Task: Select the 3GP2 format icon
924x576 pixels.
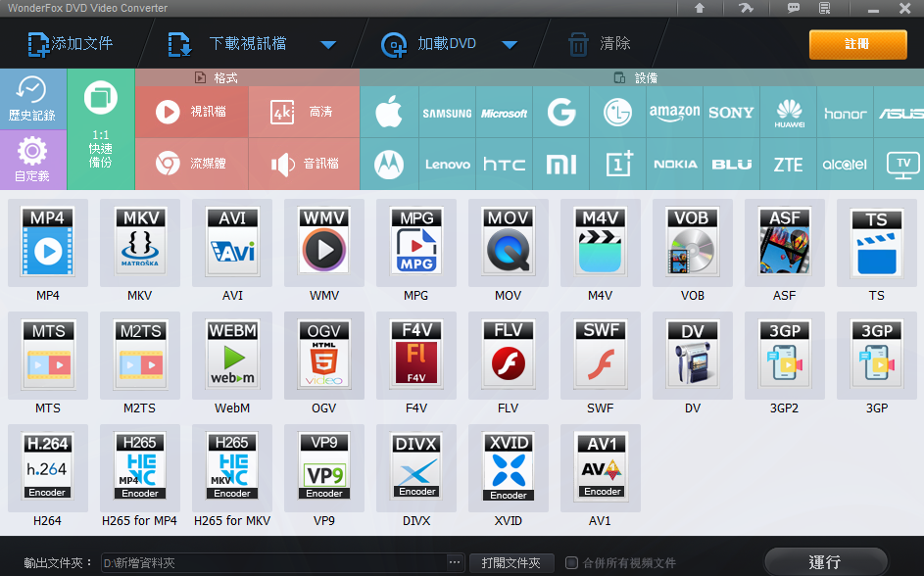Action: [x=784, y=356]
